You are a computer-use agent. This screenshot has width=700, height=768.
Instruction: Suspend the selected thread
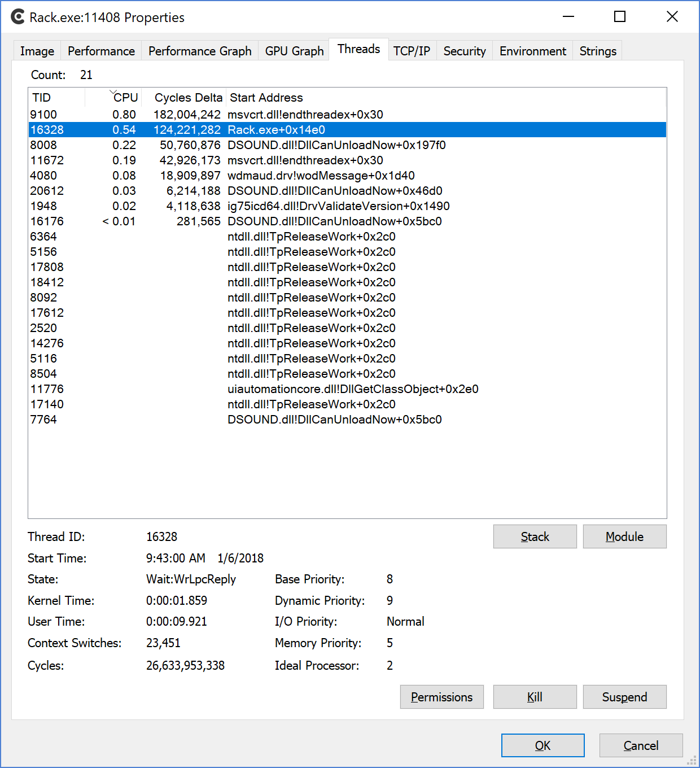point(624,697)
